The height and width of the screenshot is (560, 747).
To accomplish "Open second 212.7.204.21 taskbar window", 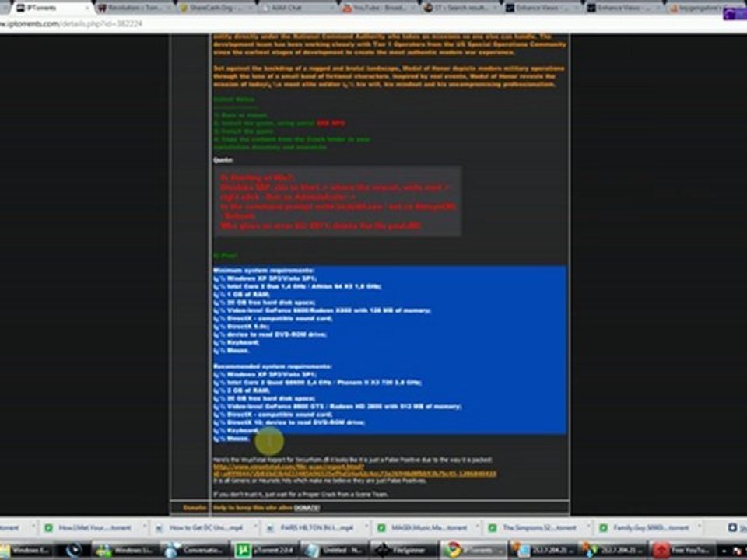I will click(612, 551).
